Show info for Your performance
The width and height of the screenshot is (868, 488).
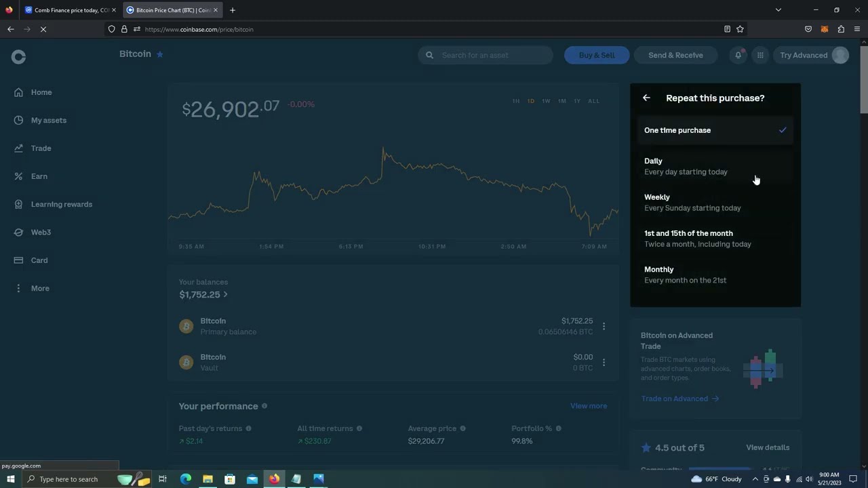[264, 406]
